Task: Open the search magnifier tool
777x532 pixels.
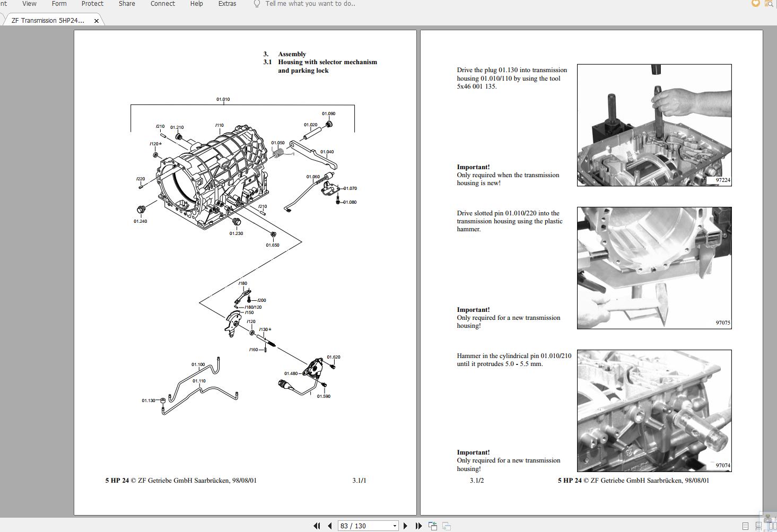Action: click(770, 4)
